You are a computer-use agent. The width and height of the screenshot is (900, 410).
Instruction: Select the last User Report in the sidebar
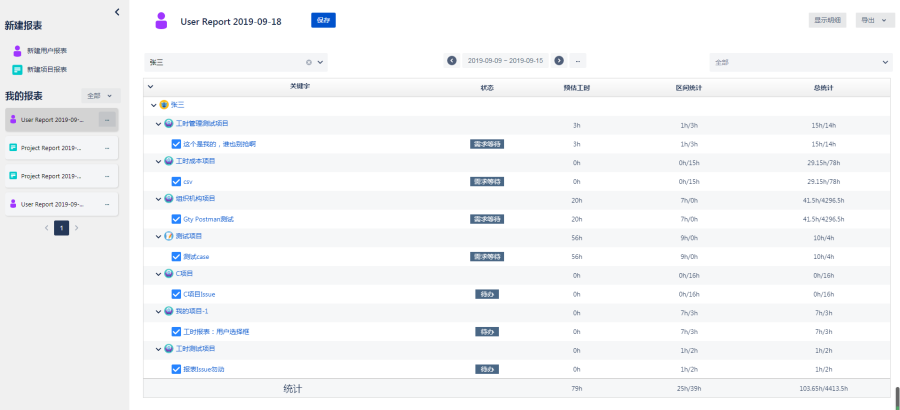tap(50, 204)
